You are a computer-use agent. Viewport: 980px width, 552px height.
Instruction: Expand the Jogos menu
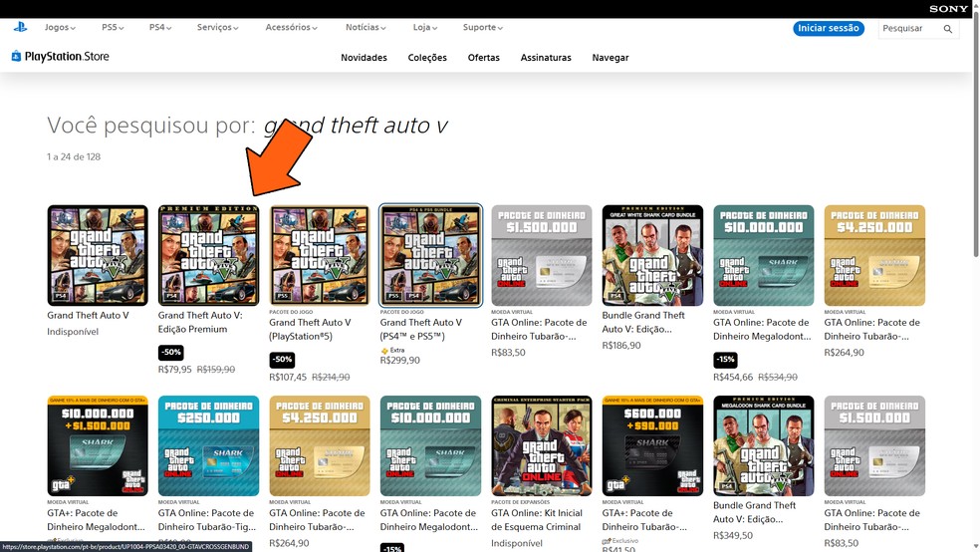[60, 28]
